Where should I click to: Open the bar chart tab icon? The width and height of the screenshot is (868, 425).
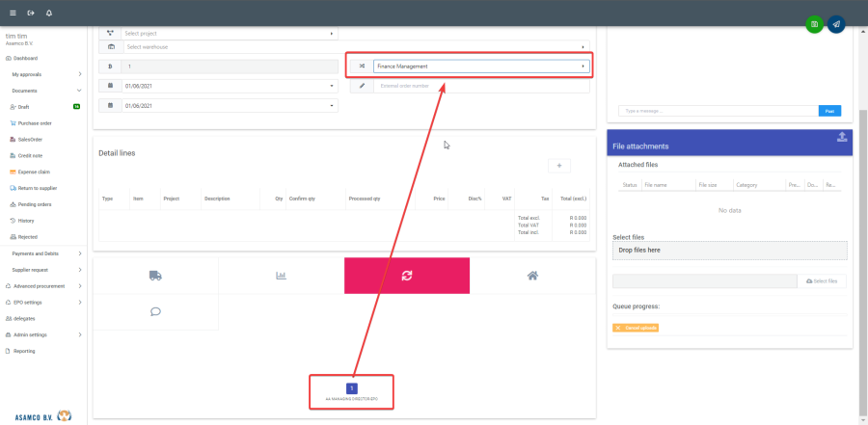pyautogui.click(x=281, y=276)
